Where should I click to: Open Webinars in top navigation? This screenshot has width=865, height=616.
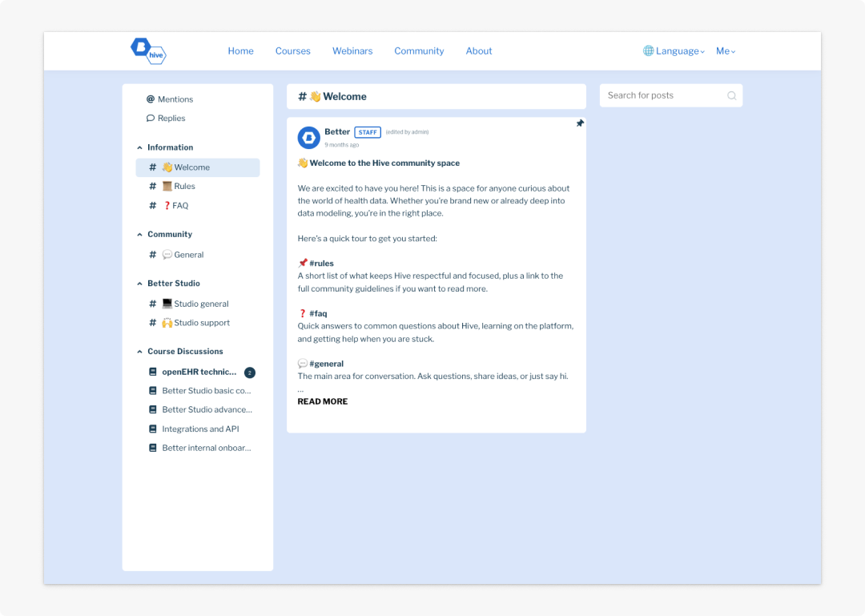352,50
